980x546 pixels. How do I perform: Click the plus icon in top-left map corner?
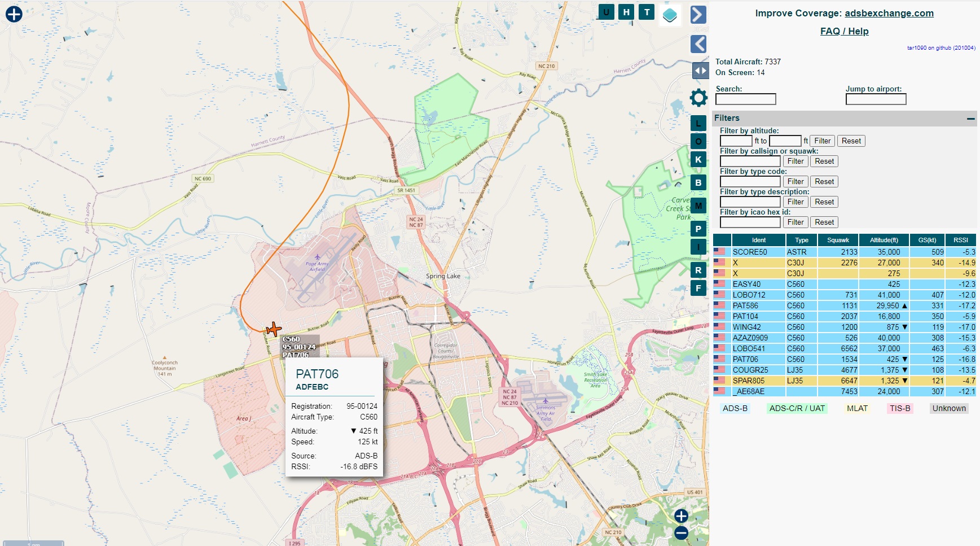(14, 14)
